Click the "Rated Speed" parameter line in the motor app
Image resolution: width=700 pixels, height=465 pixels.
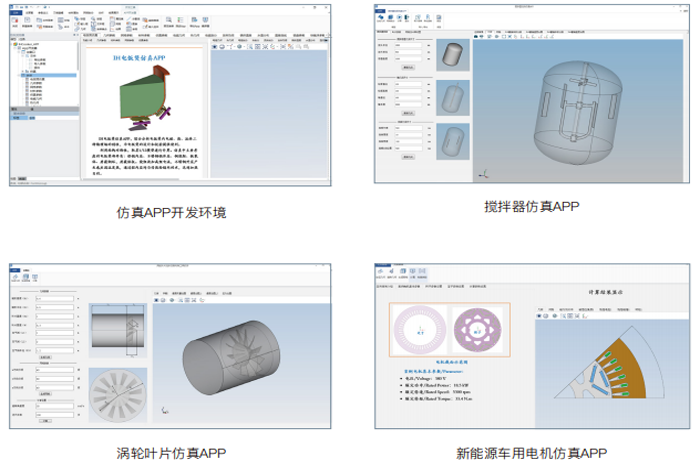[x=437, y=392]
